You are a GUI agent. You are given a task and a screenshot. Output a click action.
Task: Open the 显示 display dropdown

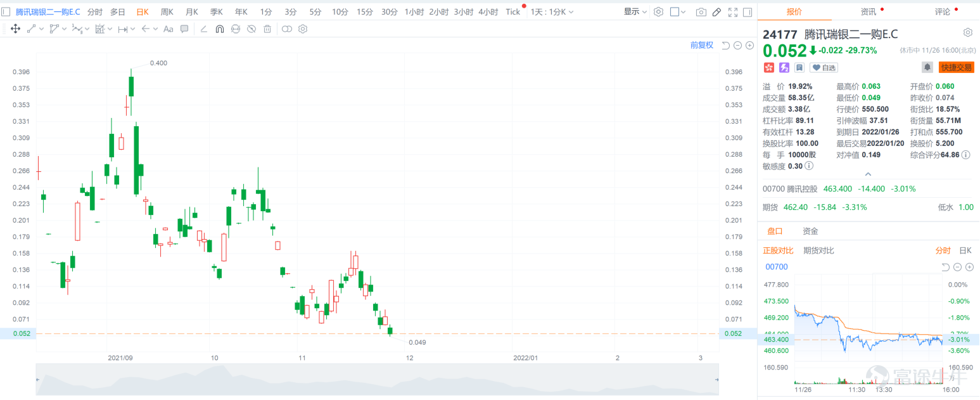pos(635,11)
